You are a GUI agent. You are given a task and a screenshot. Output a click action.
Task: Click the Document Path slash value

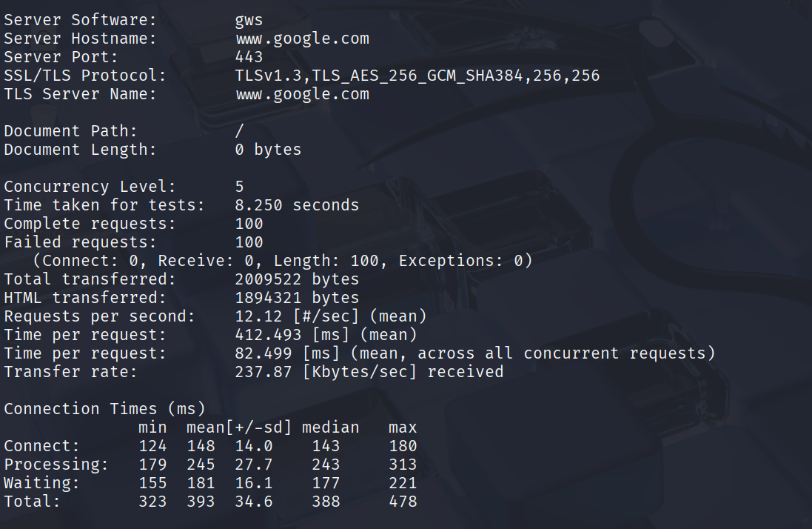point(240,131)
